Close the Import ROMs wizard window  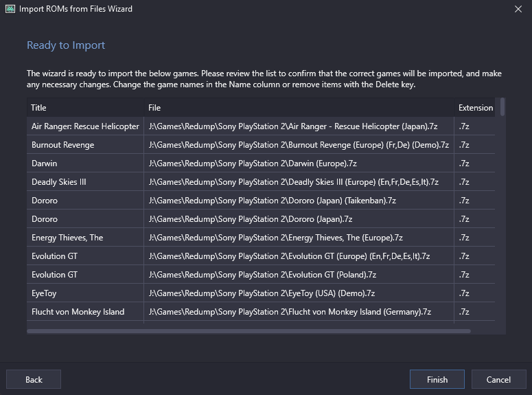click(x=518, y=9)
